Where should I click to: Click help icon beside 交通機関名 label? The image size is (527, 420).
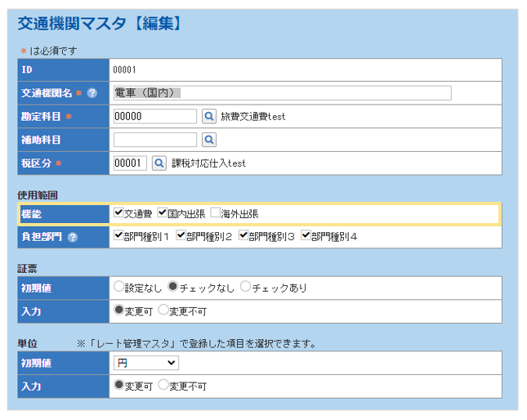point(92,93)
